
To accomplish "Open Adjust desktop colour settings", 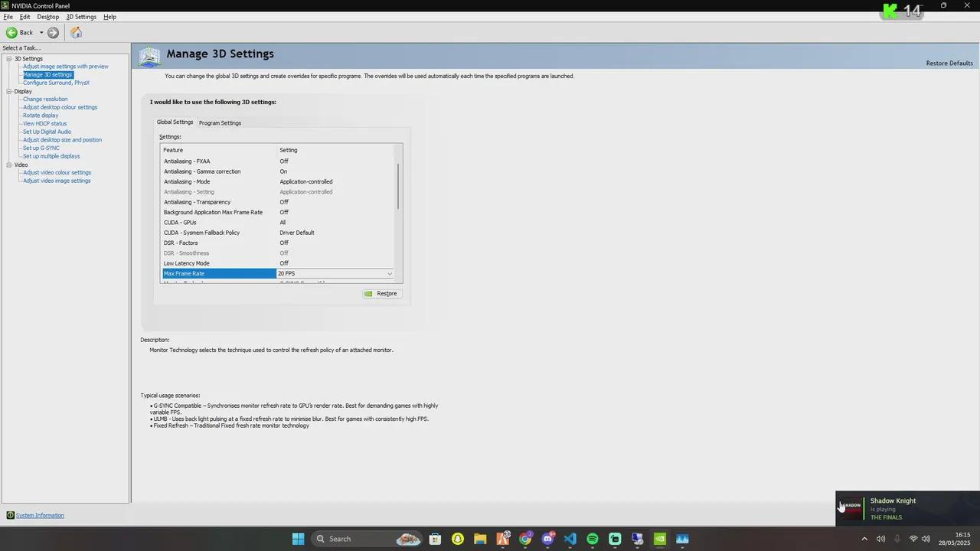I will [x=60, y=107].
